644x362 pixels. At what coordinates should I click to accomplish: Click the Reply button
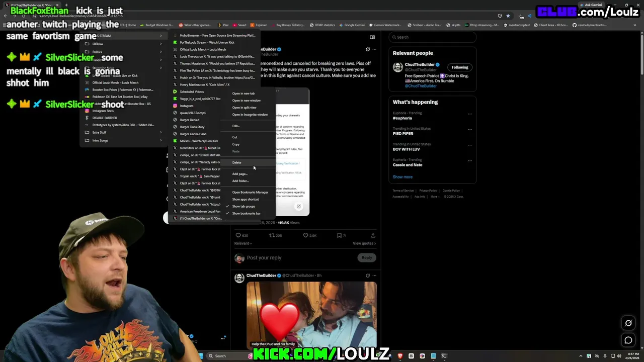click(x=367, y=257)
